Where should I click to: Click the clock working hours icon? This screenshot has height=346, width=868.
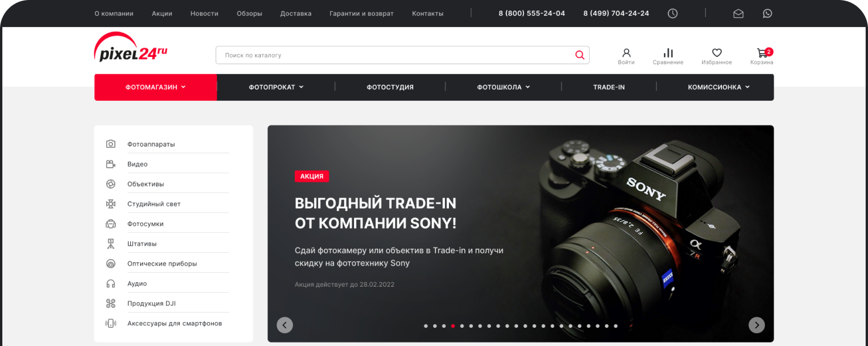point(673,13)
